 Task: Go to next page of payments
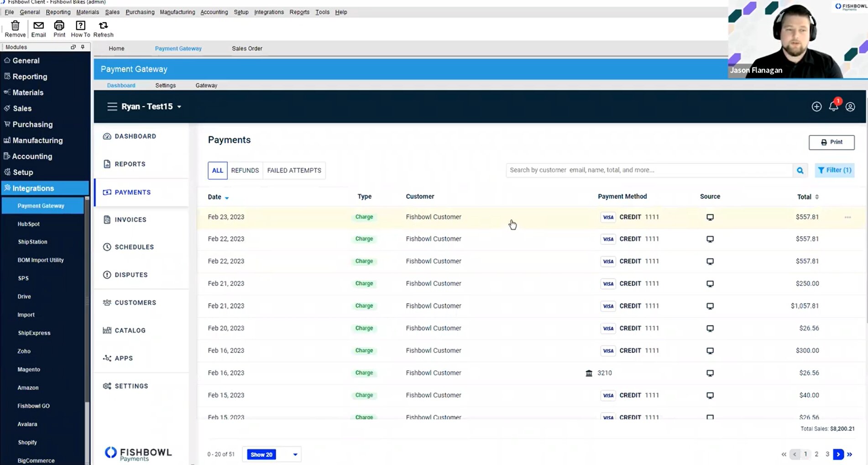tap(838, 454)
